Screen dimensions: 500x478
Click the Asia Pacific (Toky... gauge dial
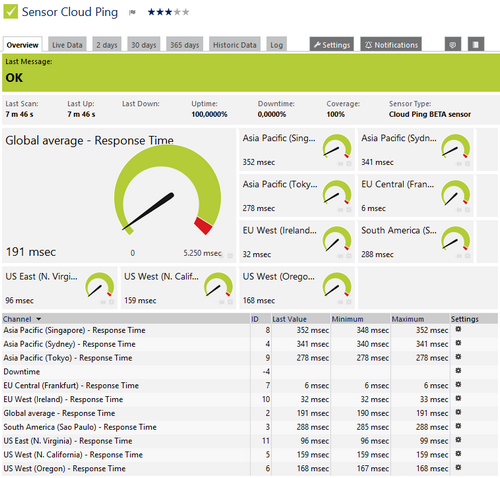(x=337, y=193)
